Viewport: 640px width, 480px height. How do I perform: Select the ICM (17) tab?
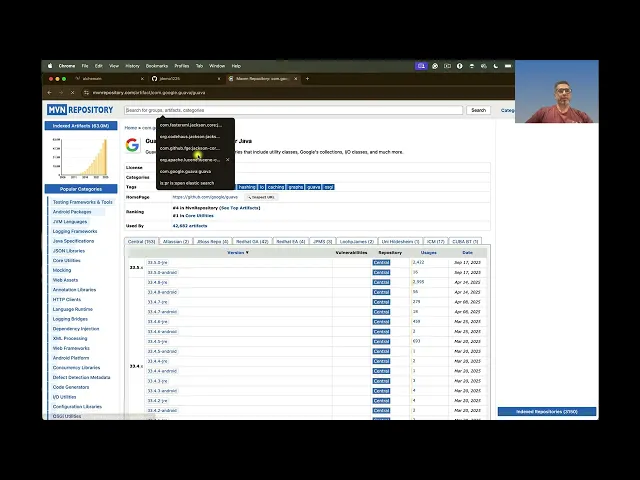point(436,242)
